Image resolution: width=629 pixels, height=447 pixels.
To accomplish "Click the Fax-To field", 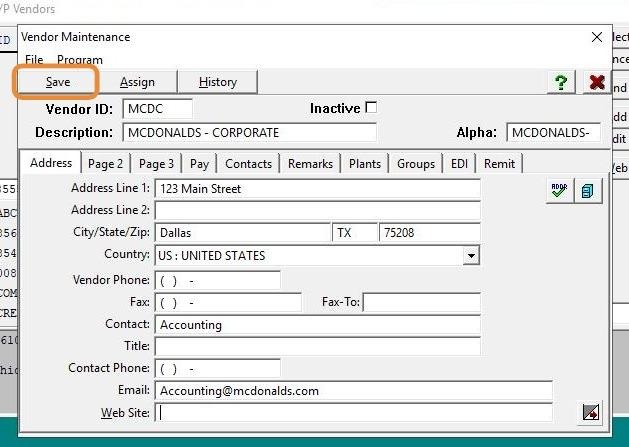I will pyautogui.click(x=422, y=303).
